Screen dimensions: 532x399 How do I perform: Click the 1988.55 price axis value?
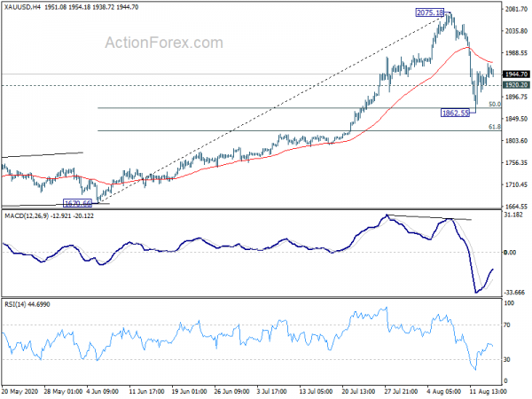coord(516,53)
